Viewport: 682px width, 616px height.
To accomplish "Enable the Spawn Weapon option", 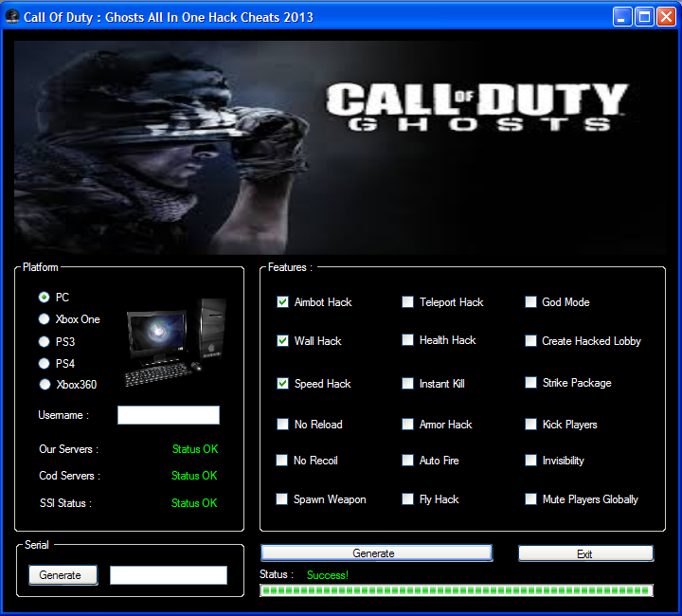I will coord(282,499).
